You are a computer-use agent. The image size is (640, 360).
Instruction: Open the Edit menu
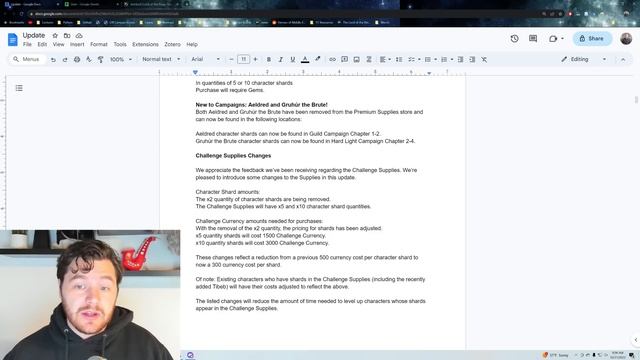42,44
